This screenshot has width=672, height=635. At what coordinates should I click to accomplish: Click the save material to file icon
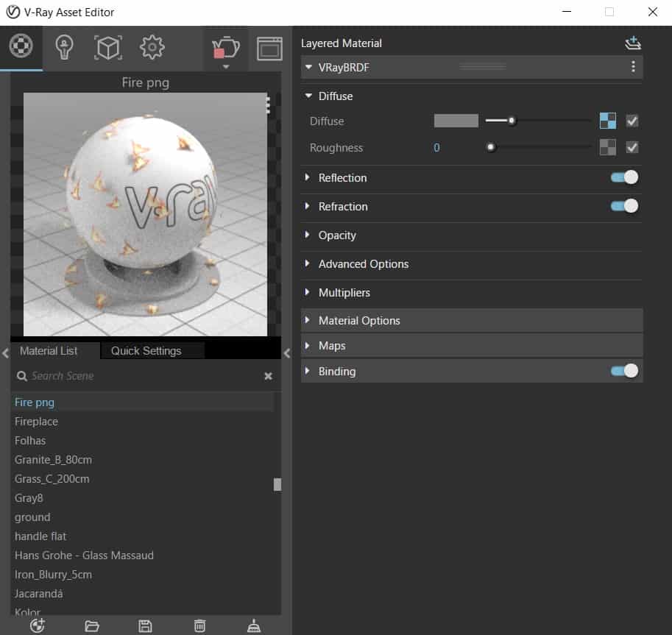tap(146, 625)
